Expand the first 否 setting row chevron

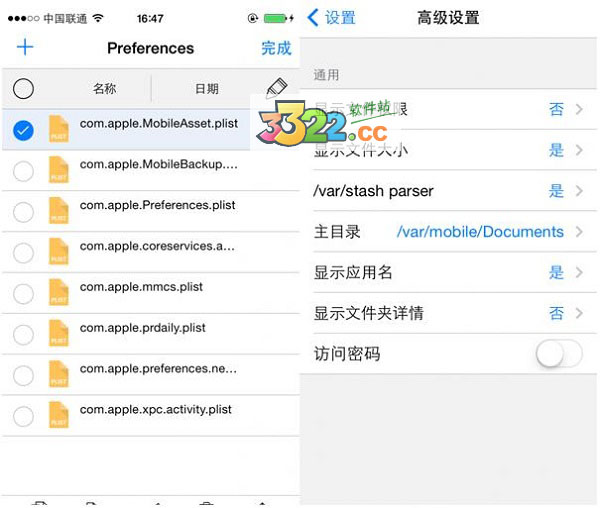pyautogui.click(x=579, y=109)
